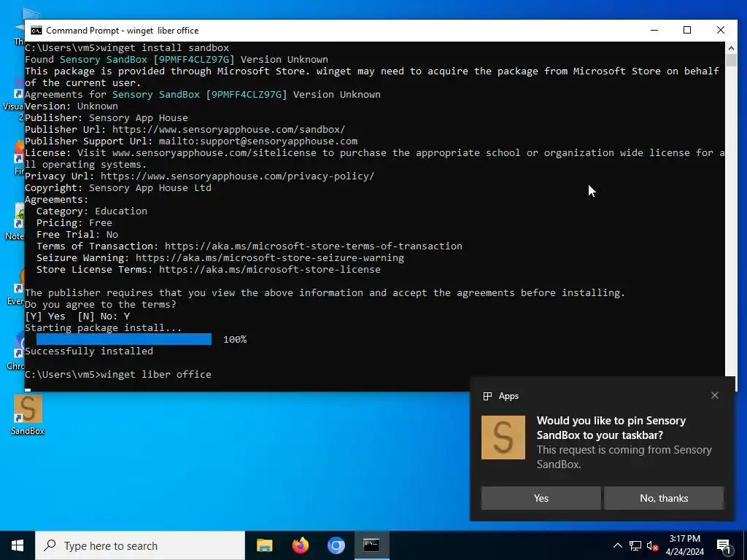Open the network status tray icon

coord(635,545)
